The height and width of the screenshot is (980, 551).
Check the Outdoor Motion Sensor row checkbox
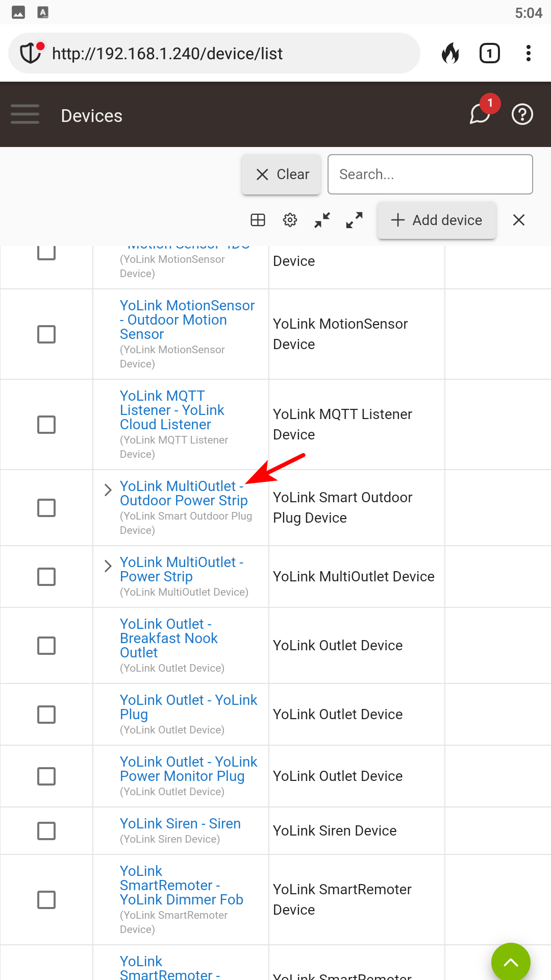tap(46, 334)
